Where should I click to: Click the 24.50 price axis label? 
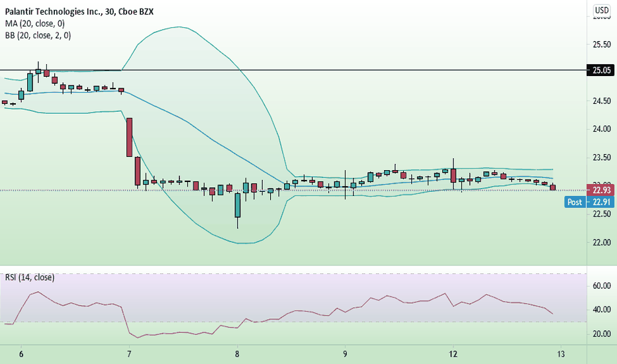click(602, 101)
